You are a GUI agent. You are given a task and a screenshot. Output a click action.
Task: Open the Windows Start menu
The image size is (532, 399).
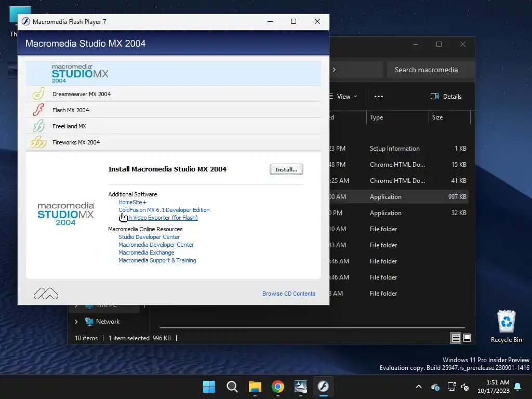coord(209,387)
